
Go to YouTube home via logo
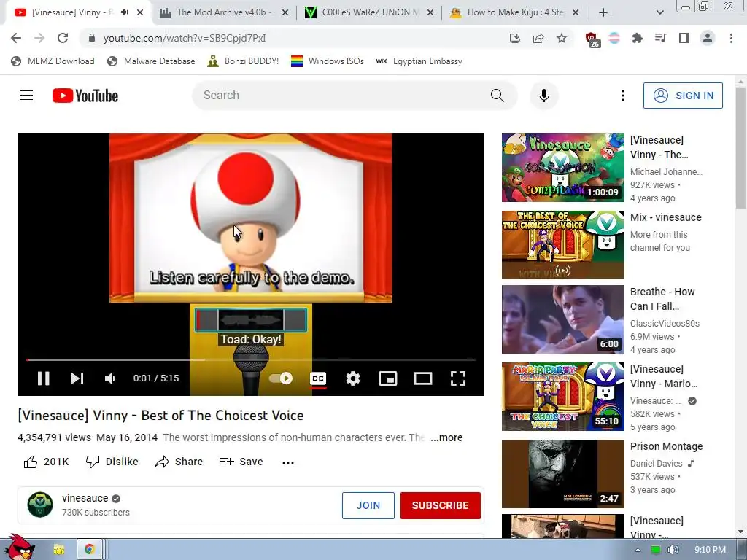point(85,96)
